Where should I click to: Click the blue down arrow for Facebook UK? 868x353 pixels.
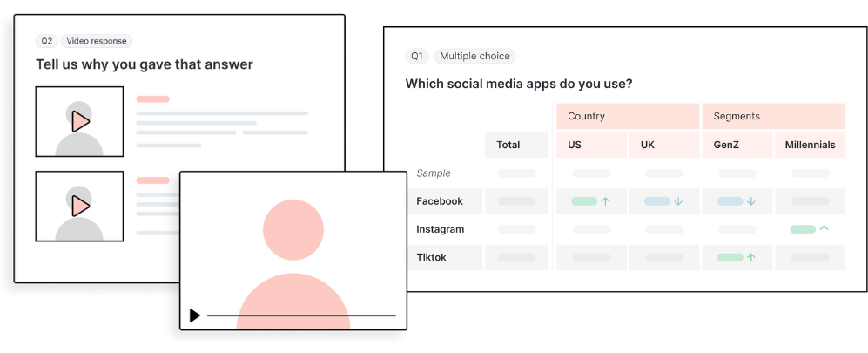tap(678, 201)
